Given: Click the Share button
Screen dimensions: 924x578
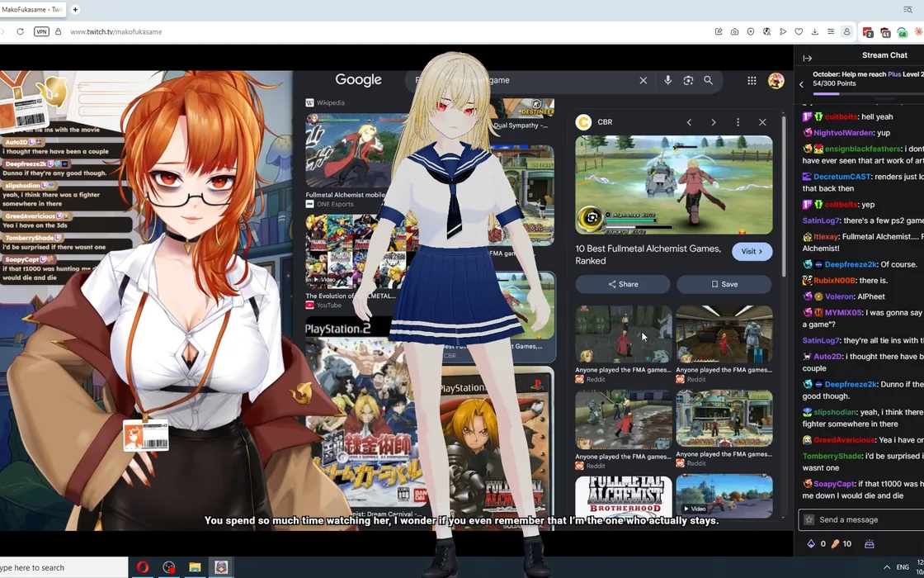Looking at the screenshot, I should pos(623,284).
